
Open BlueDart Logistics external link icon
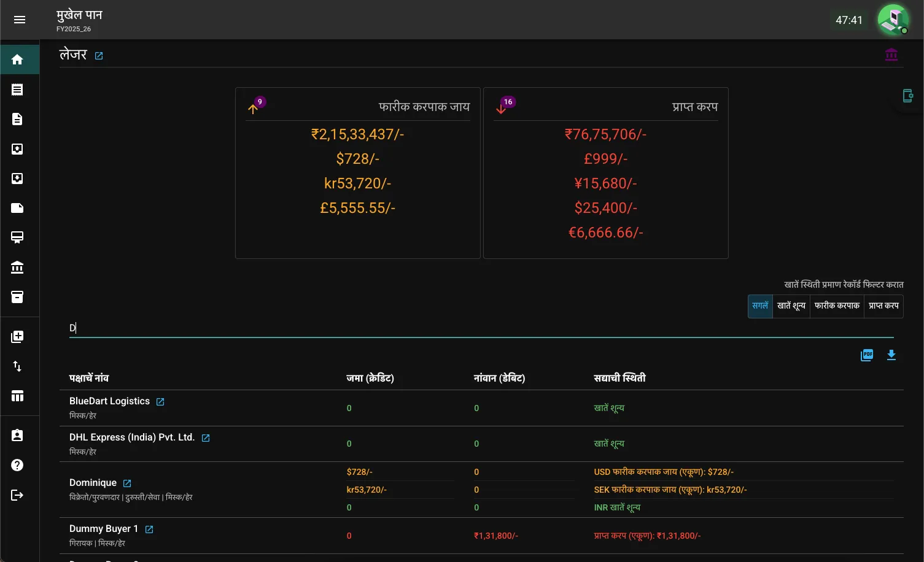click(x=160, y=402)
